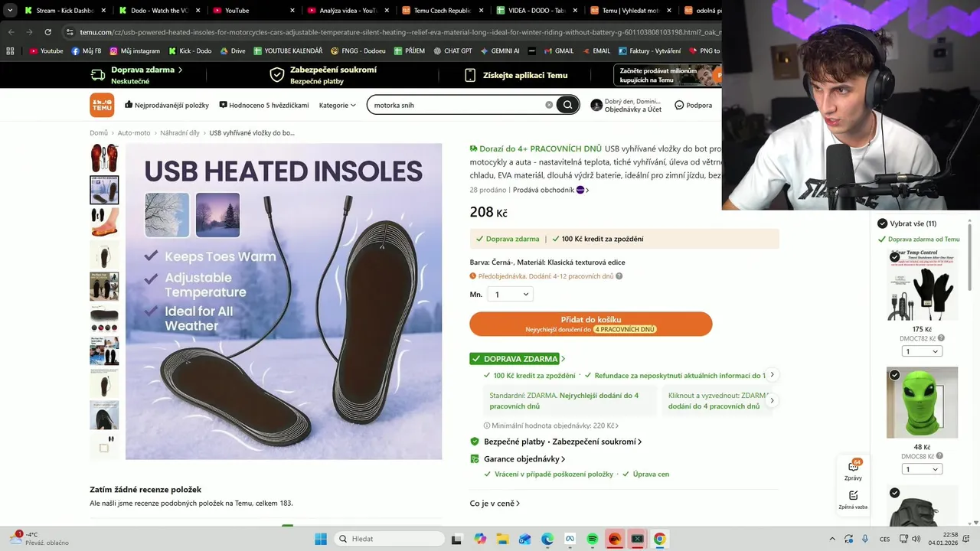Uncheck the green alien mask cart item
The image size is (980, 551).
(x=894, y=375)
